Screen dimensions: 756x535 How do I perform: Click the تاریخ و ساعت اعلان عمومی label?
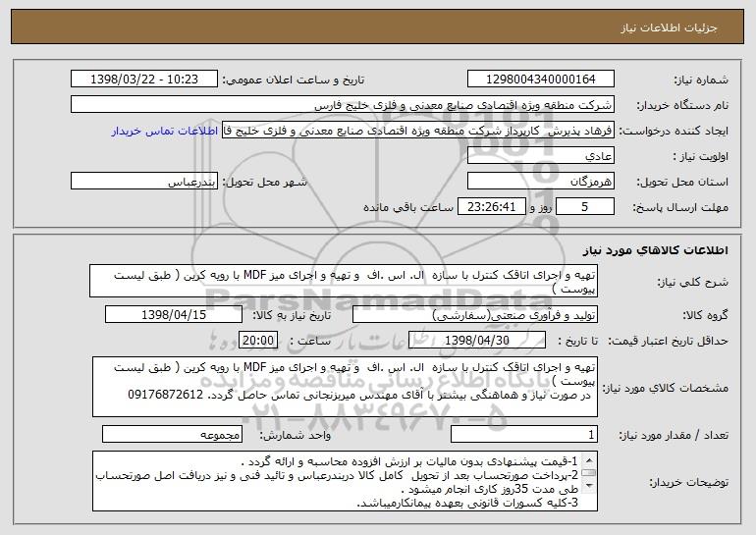(294, 80)
